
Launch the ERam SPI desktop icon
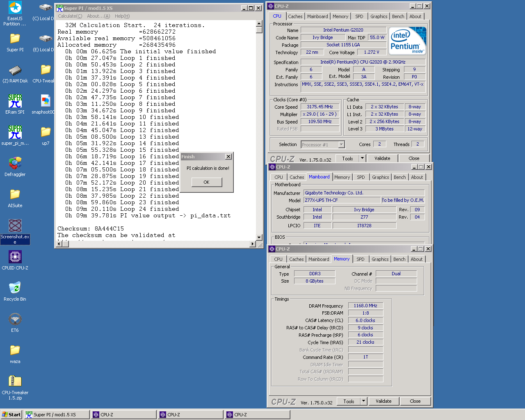click(x=15, y=101)
